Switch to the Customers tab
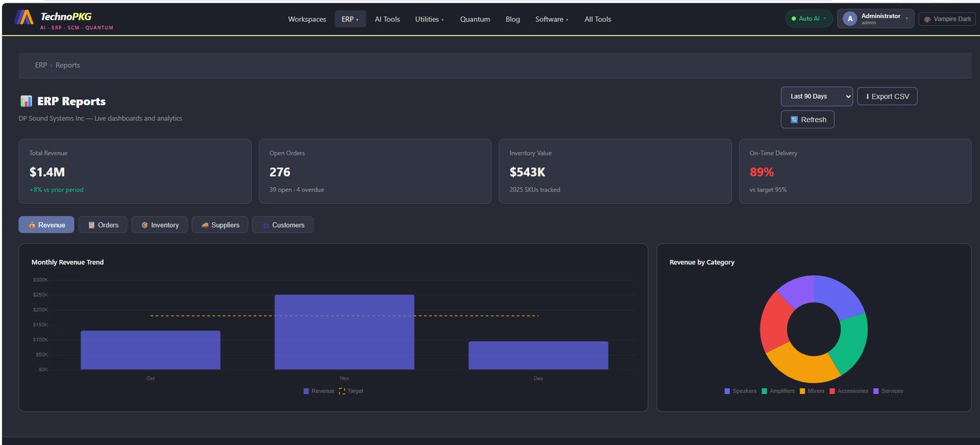The height and width of the screenshot is (445, 980). pos(283,225)
